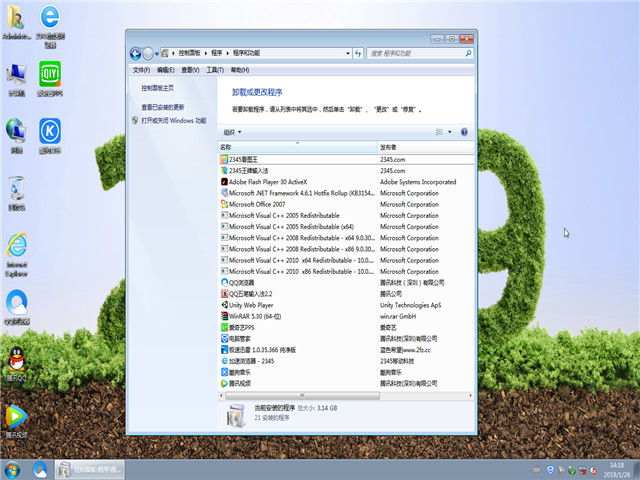Click the Back navigation arrow
The width and height of the screenshot is (640, 480).
pyautogui.click(x=136, y=53)
